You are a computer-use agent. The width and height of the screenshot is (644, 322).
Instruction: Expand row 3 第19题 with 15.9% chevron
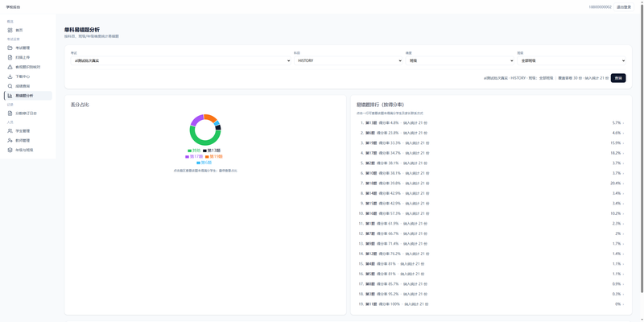(x=623, y=143)
